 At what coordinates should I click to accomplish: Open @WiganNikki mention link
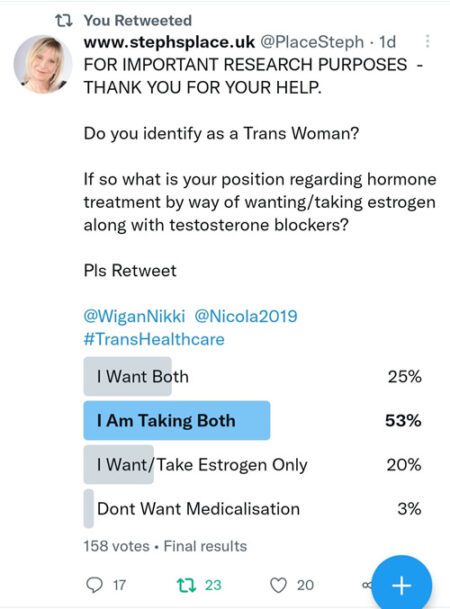[x=134, y=316]
